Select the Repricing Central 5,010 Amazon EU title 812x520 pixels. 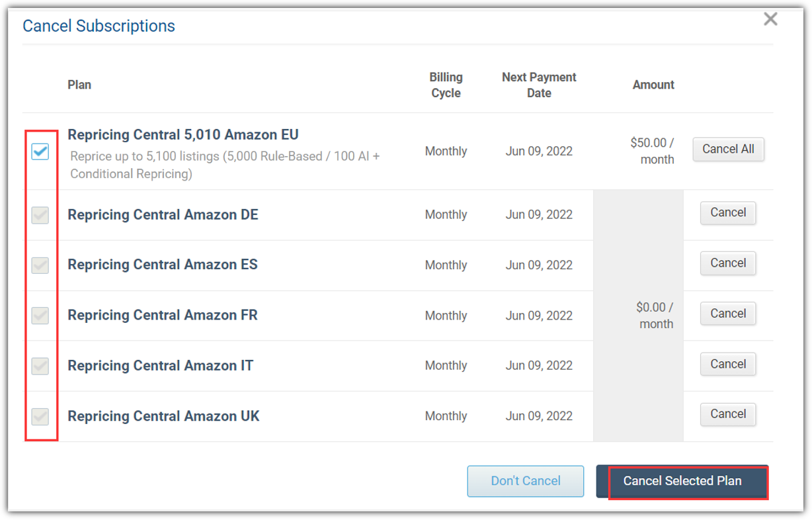click(x=183, y=135)
